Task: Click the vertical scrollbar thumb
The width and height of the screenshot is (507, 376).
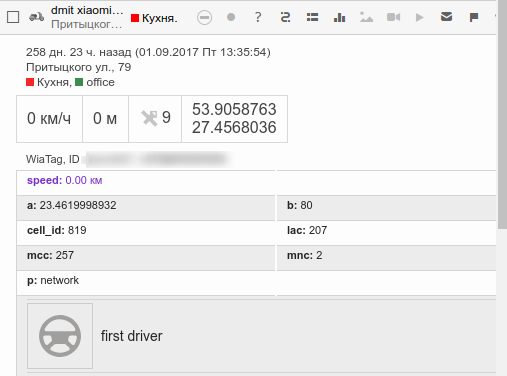Action: click(502, 114)
